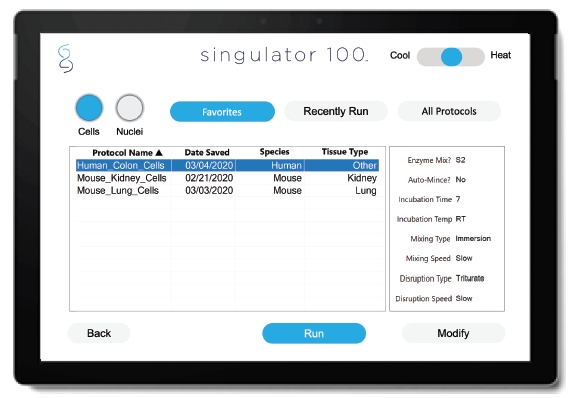Select the Cells radio circle
The height and width of the screenshot is (398, 577).
tap(89, 108)
